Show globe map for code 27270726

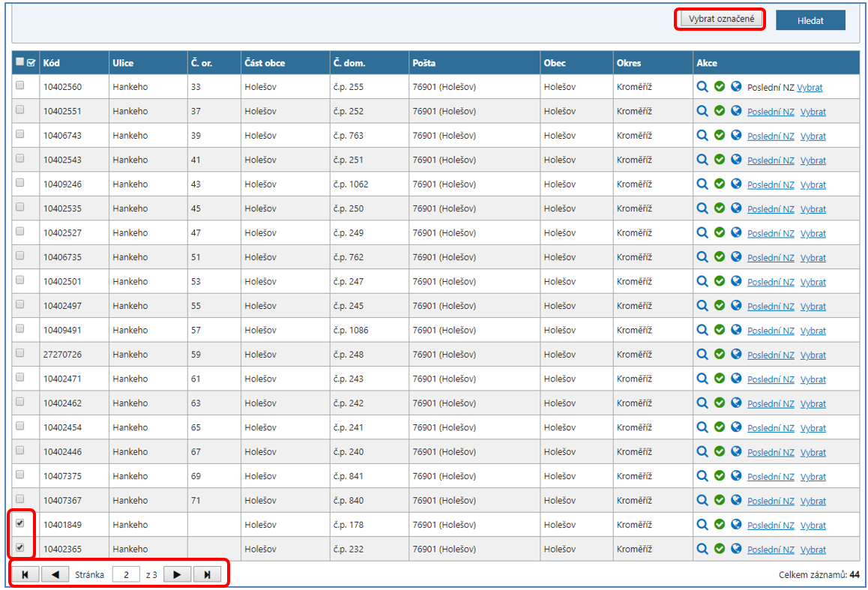(736, 355)
